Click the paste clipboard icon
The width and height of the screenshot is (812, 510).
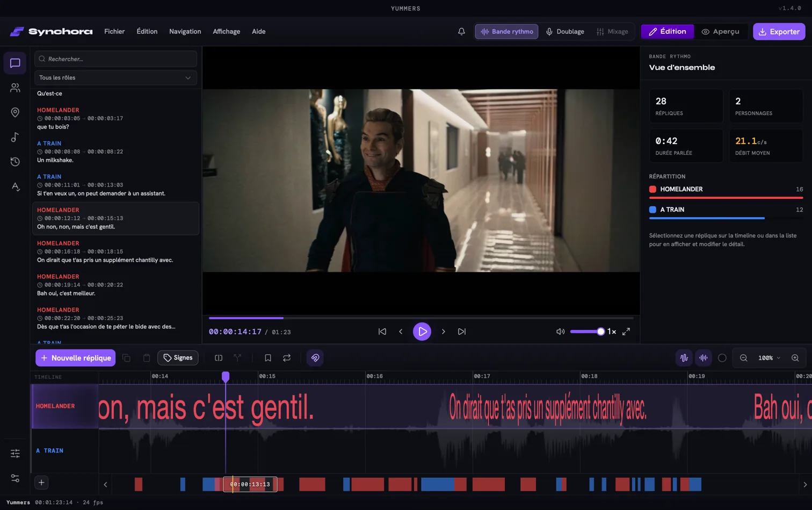tap(147, 358)
